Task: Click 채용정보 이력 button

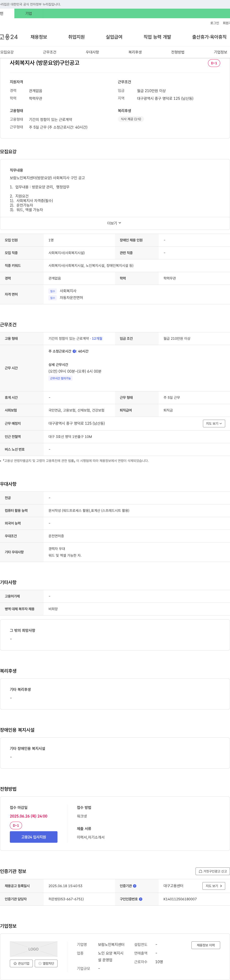Action: (x=206, y=945)
